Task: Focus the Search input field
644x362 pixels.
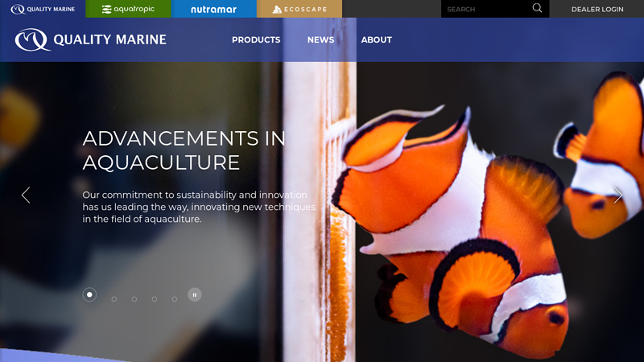Action: [x=487, y=9]
